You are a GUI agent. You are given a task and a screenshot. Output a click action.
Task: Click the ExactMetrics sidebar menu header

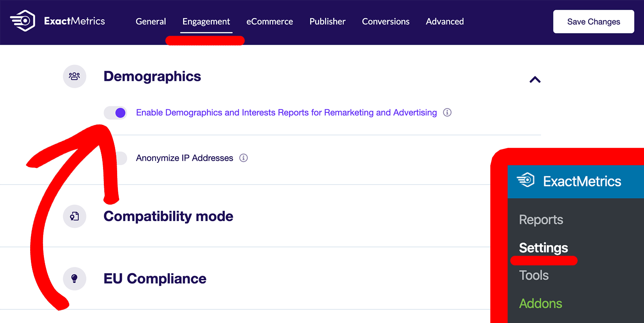pos(576,182)
